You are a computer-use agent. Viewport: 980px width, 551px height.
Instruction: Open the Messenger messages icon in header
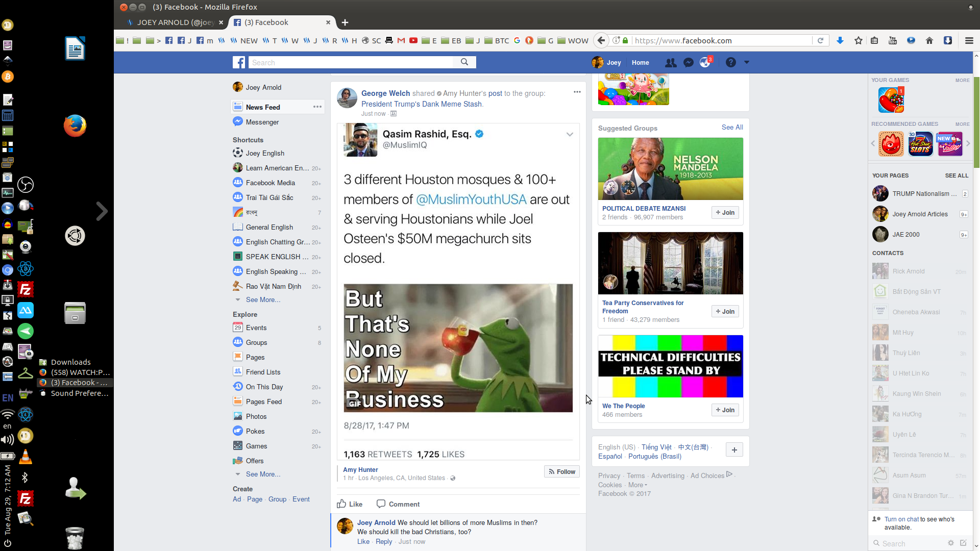pos(689,63)
